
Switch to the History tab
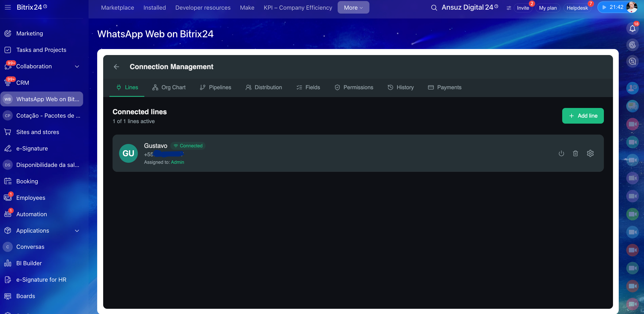click(401, 87)
